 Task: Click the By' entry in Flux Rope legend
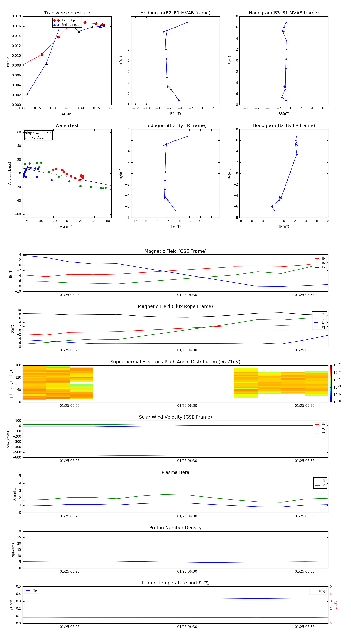click(320, 318)
